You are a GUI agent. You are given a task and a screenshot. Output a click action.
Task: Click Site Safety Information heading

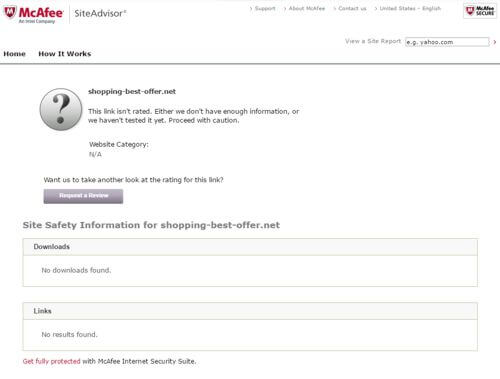[151, 225]
